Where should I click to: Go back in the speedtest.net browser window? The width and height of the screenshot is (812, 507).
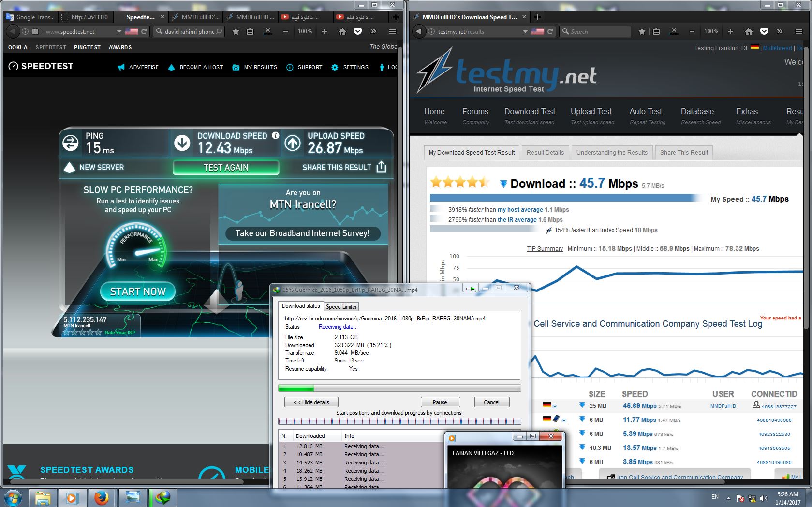pyautogui.click(x=13, y=31)
